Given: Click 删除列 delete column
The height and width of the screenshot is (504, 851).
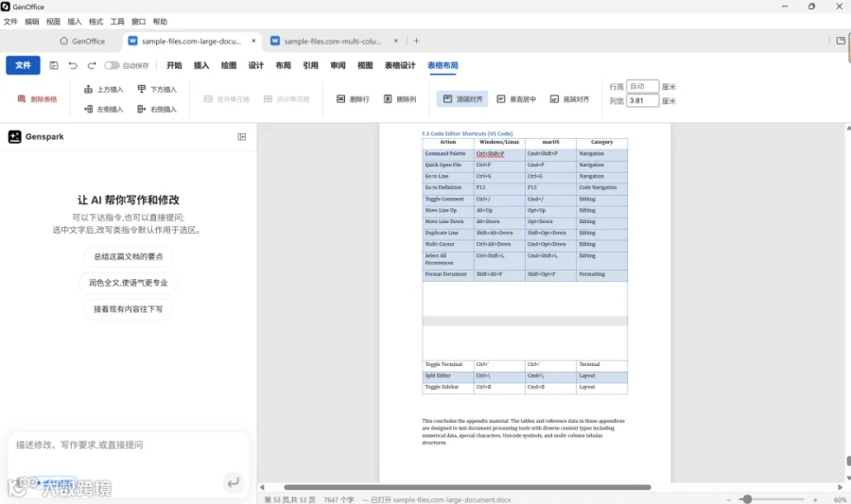Looking at the screenshot, I should [400, 98].
